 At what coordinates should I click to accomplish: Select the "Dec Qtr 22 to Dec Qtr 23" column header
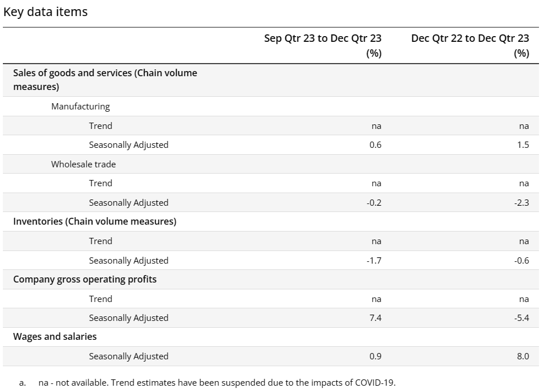[x=470, y=39]
